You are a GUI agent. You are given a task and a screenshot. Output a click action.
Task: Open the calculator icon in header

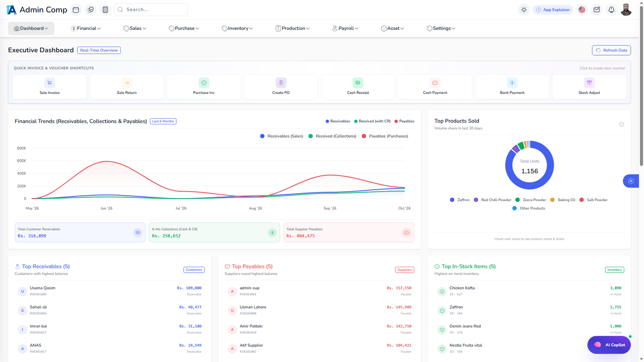tap(105, 10)
